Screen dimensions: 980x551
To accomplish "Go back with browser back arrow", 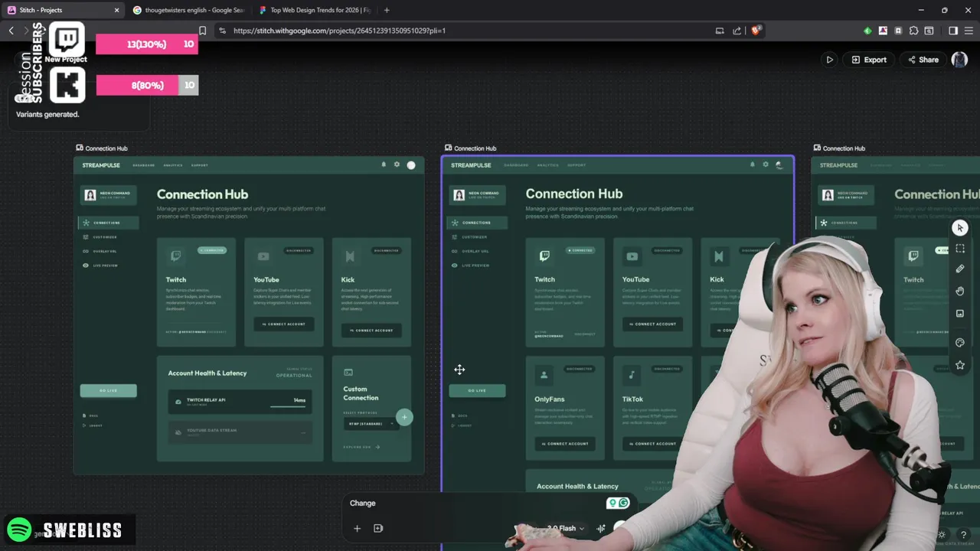I will [x=11, y=31].
